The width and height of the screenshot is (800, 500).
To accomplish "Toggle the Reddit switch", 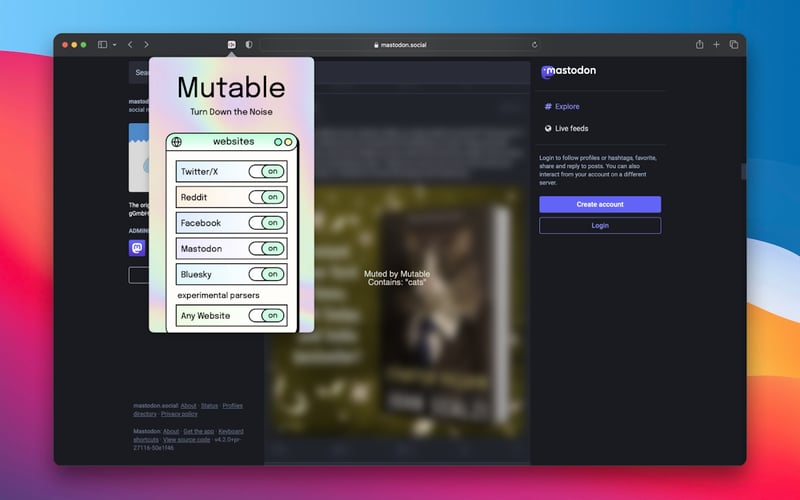I will (x=266, y=197).
